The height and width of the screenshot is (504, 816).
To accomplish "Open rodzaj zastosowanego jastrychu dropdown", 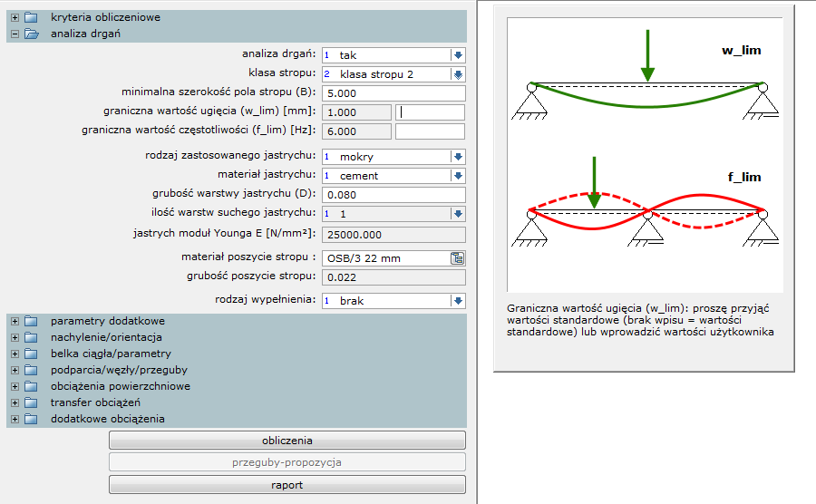I will click(458, 157).
